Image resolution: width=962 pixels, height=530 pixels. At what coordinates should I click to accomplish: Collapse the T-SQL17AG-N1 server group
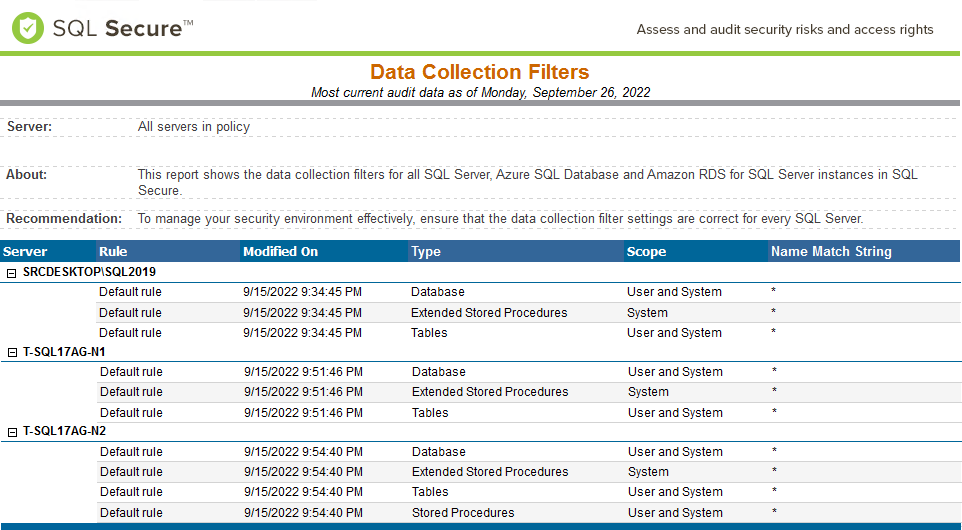(12, 352)
